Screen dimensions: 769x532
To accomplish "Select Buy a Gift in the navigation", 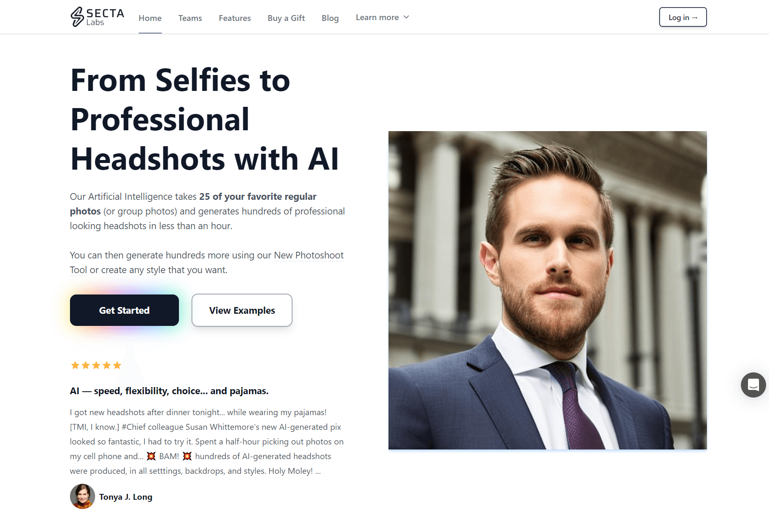I will pos(286,18).
